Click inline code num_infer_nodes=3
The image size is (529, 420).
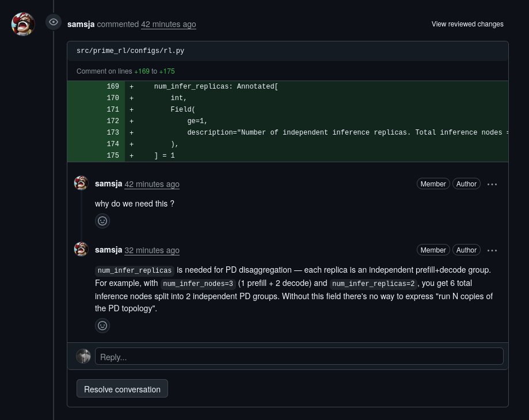(198, 284)
